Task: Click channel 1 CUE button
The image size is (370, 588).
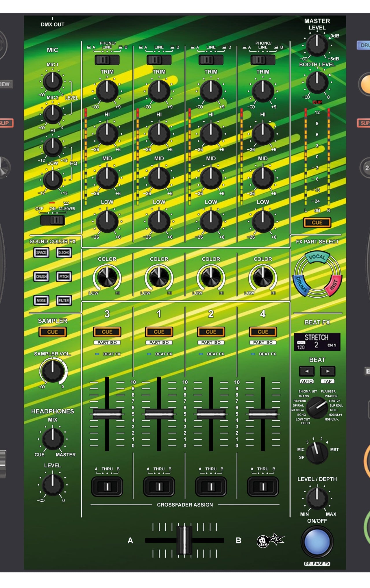Action: coord(159,332)
